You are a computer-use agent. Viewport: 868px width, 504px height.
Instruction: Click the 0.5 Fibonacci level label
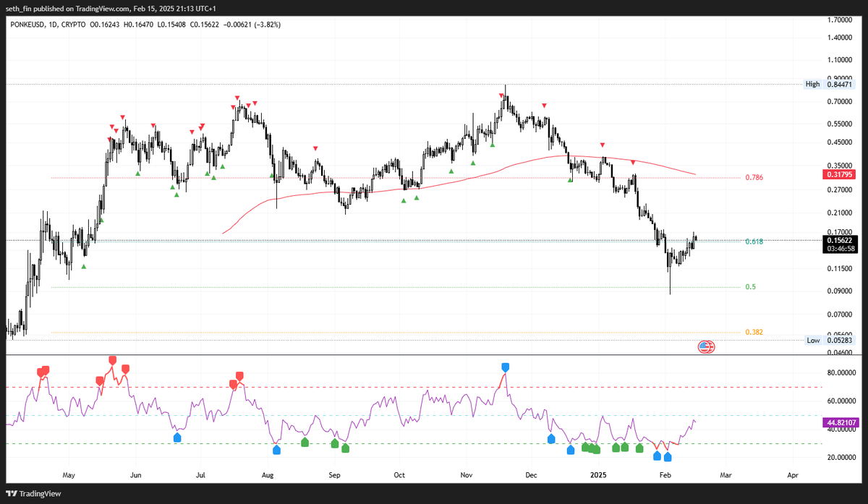pyautogui.click(x=750, y=287)
